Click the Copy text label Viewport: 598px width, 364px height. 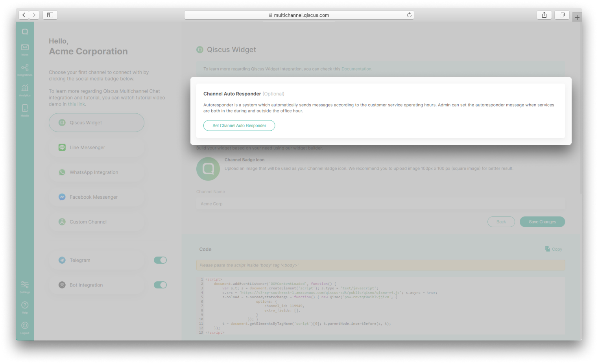pyautogui.click(x=557, y=249)
